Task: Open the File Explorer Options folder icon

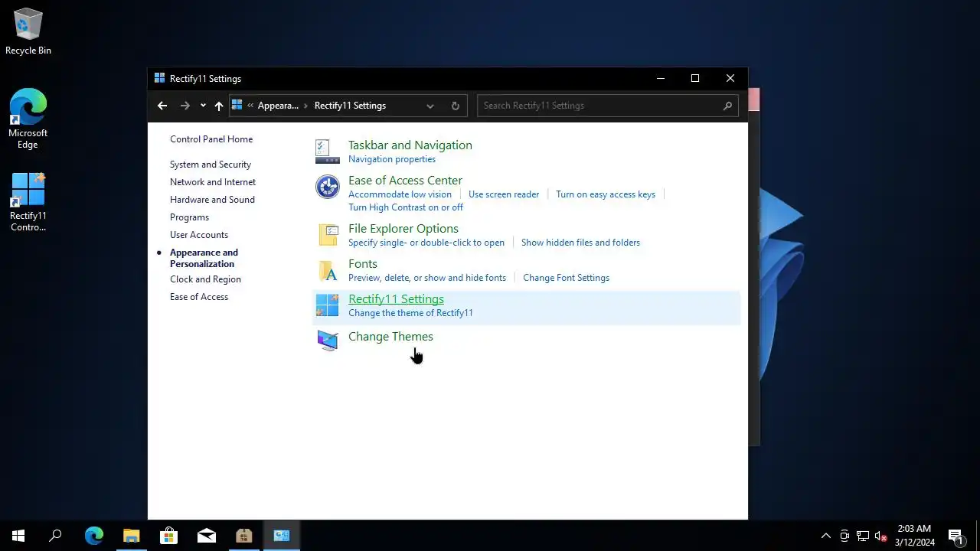Action: click(x=328, y=235)
